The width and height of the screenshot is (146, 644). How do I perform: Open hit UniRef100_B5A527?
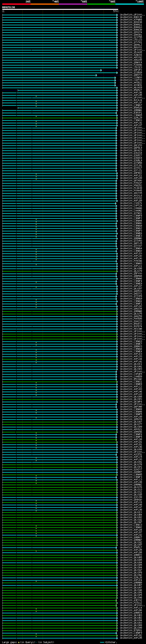(x=131, y=90)
